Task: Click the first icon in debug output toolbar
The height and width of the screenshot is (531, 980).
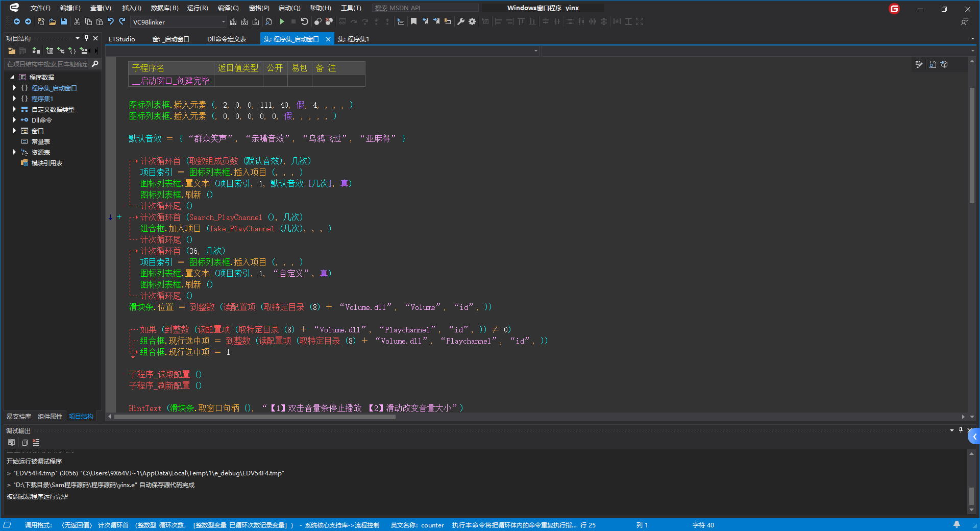Action: point(11,443)
